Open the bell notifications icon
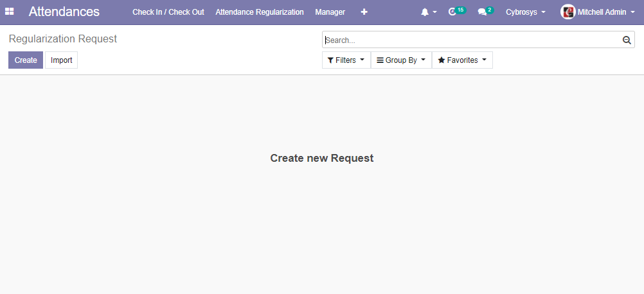The width and height of the screenshot is (644, 294). pyautogui.click(x=425, y=12)
